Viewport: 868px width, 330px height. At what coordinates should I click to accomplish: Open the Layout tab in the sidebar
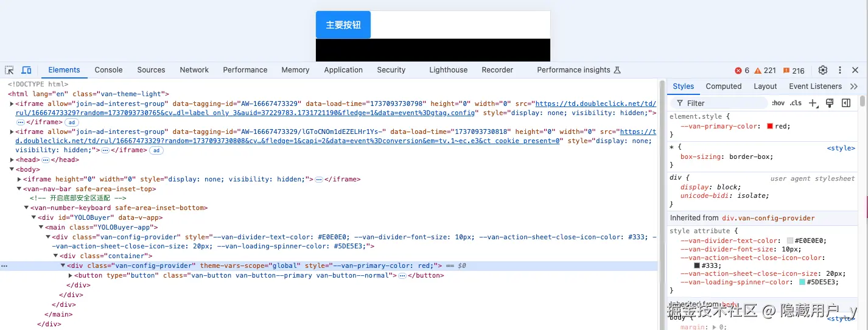click(x=765, y=86)
